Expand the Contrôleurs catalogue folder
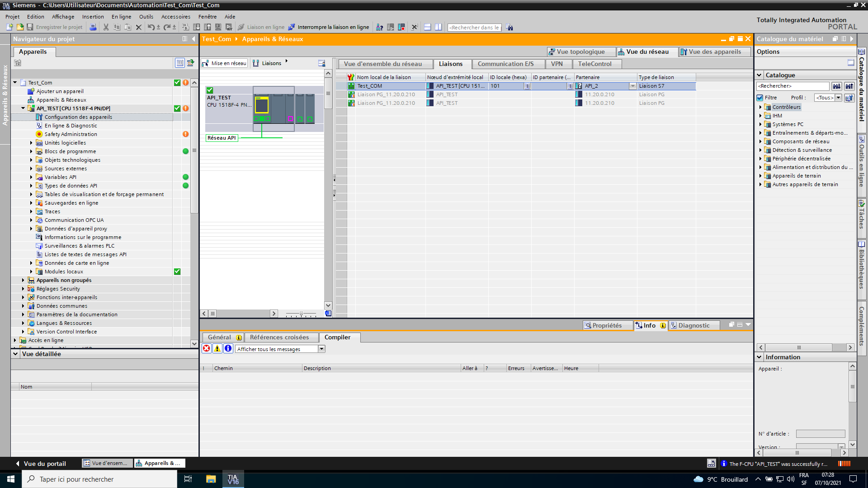The image size is (868, 488). [x=760, y=107]
